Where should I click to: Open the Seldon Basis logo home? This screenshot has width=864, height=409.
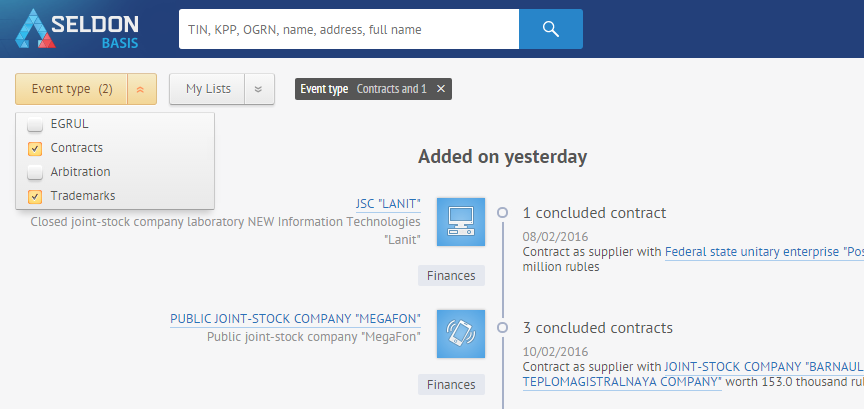[x=77, y=29]
